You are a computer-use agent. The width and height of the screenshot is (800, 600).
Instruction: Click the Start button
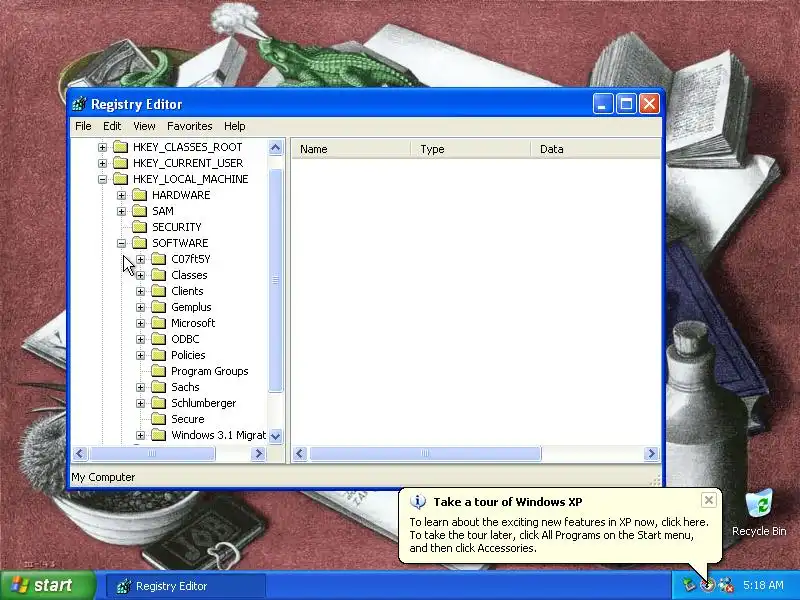47,585
